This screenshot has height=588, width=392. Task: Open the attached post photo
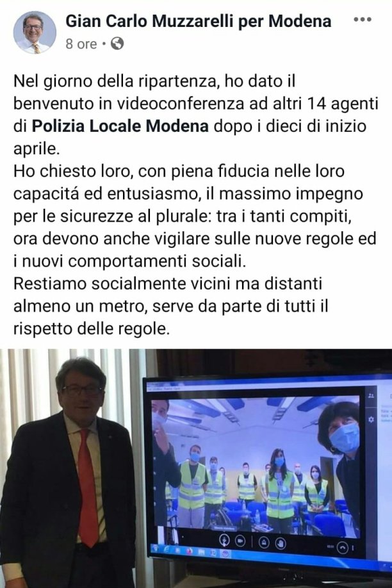[196, 468]
